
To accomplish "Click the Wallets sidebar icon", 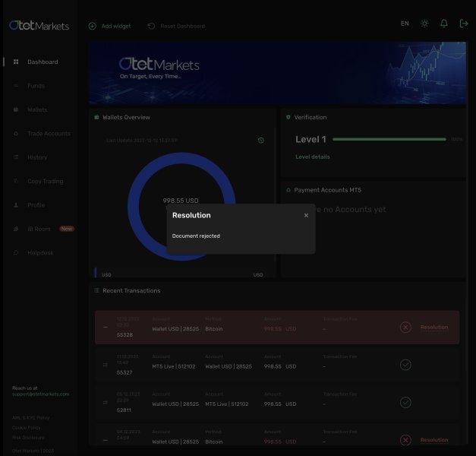I will click(16, 109).
